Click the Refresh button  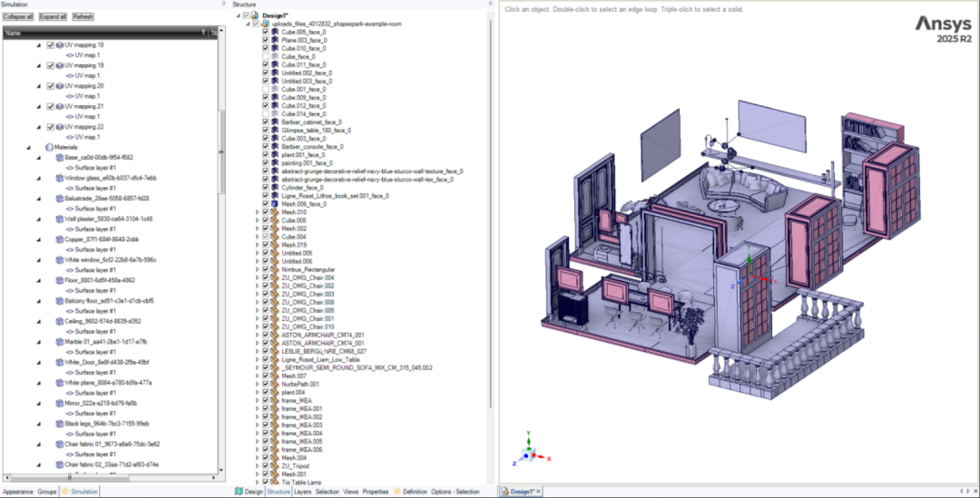(x=83, y=17)
